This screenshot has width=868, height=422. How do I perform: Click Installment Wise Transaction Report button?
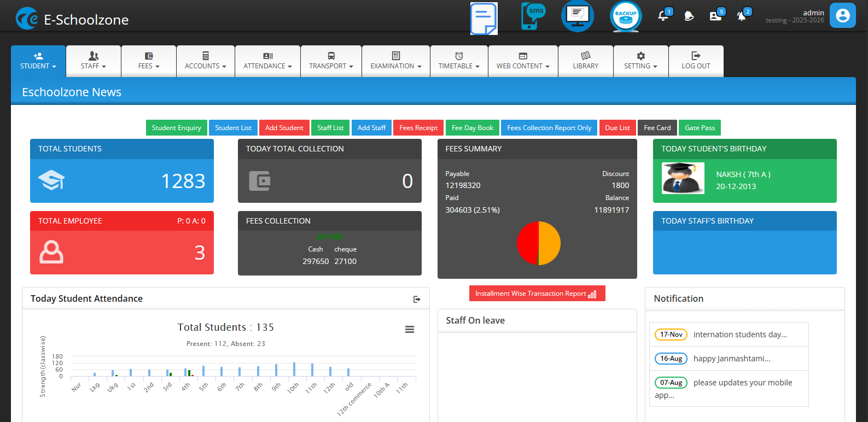pos(537,294)
